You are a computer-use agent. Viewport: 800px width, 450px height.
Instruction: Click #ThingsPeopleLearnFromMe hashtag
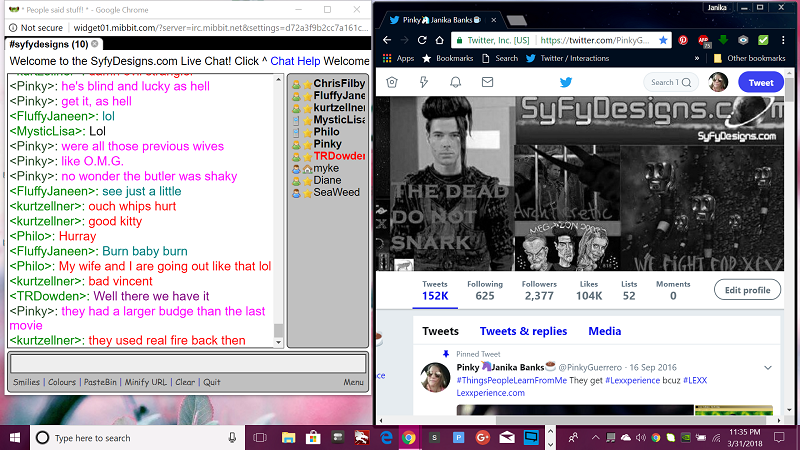pyautogui.click(x=512, y=380)
